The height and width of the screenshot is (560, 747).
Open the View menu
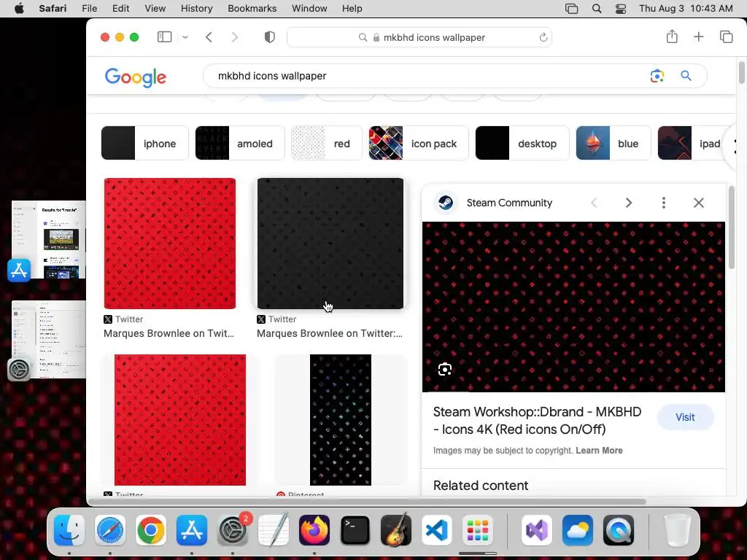[155, 9]
